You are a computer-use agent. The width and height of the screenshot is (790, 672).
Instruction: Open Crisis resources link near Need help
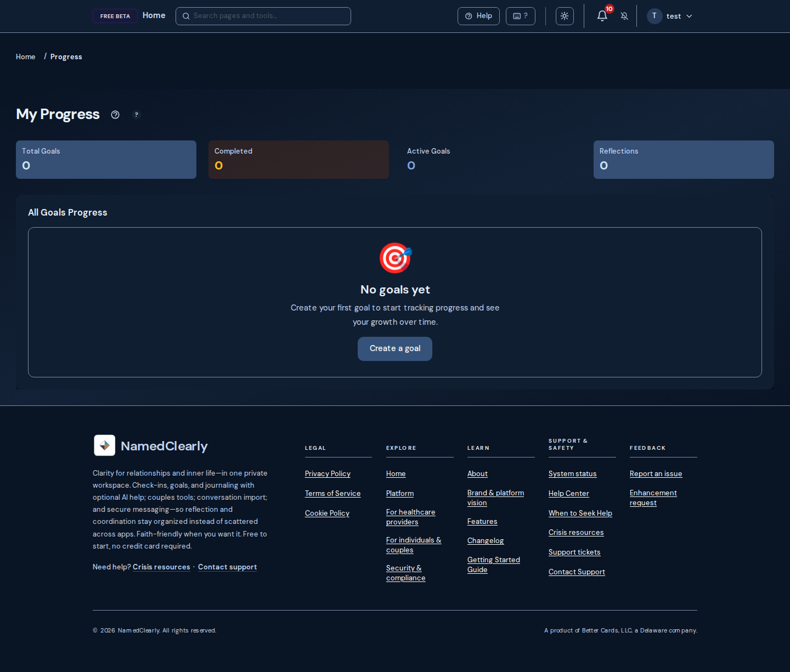161,567
